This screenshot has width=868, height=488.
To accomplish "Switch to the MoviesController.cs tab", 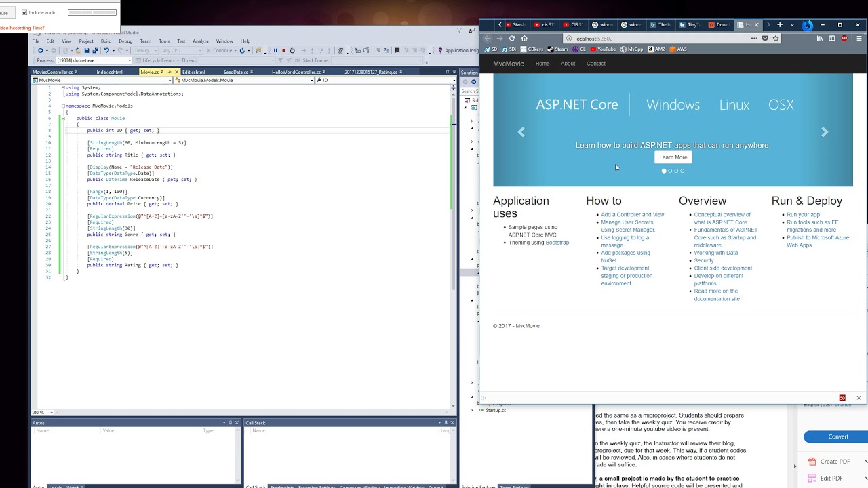I will [x=52, y=72].
